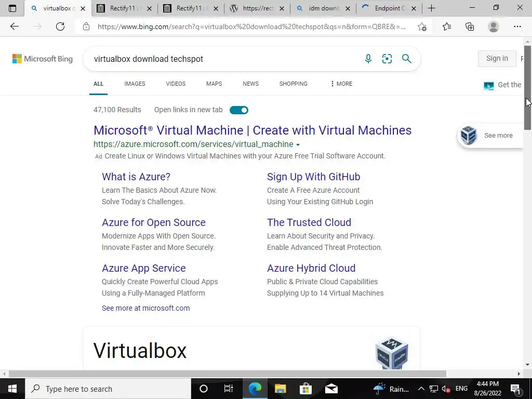Show hidden system tray icons
The width and height of the screenshot is (532, 399).
tap(421, 389)
